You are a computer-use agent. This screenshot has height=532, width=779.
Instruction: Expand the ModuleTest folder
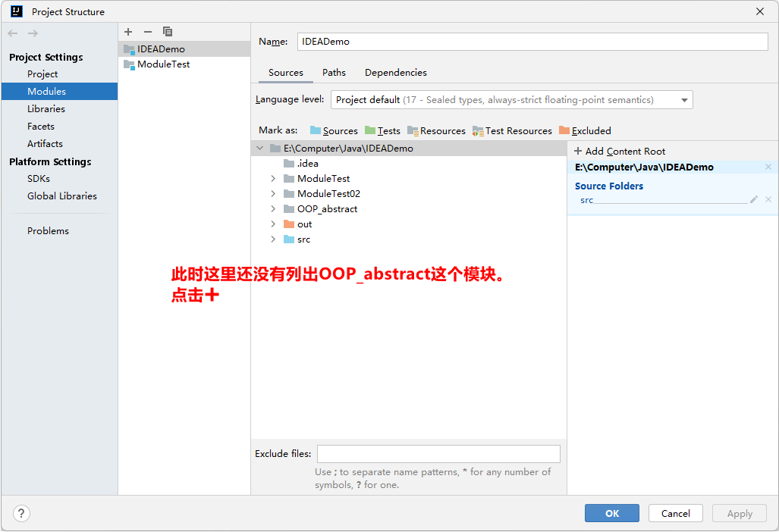(273, 178)
